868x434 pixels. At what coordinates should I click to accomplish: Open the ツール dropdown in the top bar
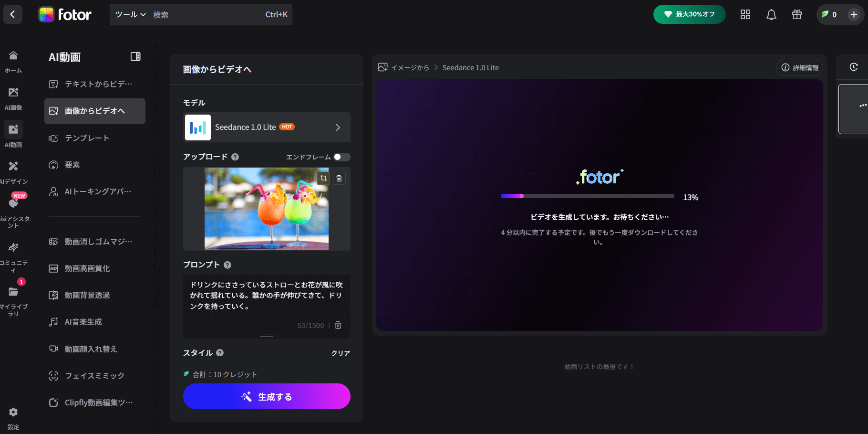click(129, 14)
